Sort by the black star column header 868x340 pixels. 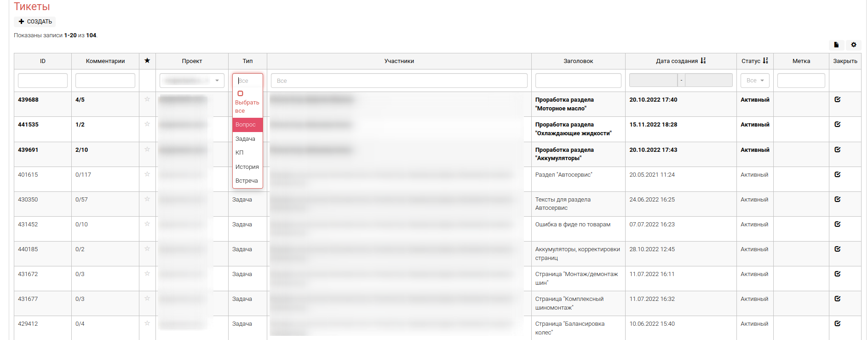[x=147, y=61]
